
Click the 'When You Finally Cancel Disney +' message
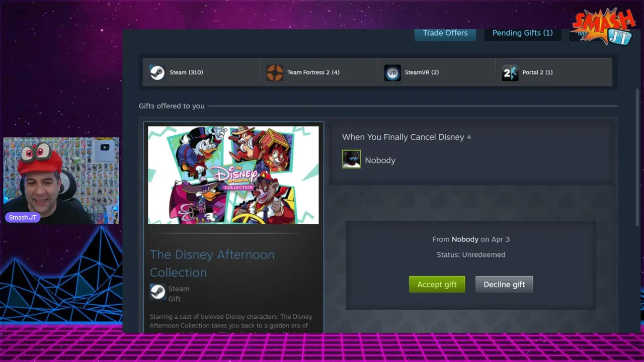point(407,137)
